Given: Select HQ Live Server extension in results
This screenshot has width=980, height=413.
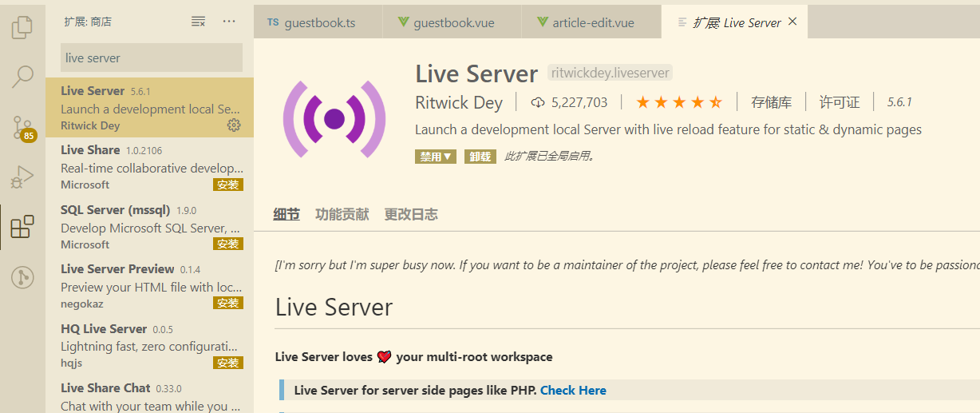Looking at the screenshot, I should pos(150,345).
